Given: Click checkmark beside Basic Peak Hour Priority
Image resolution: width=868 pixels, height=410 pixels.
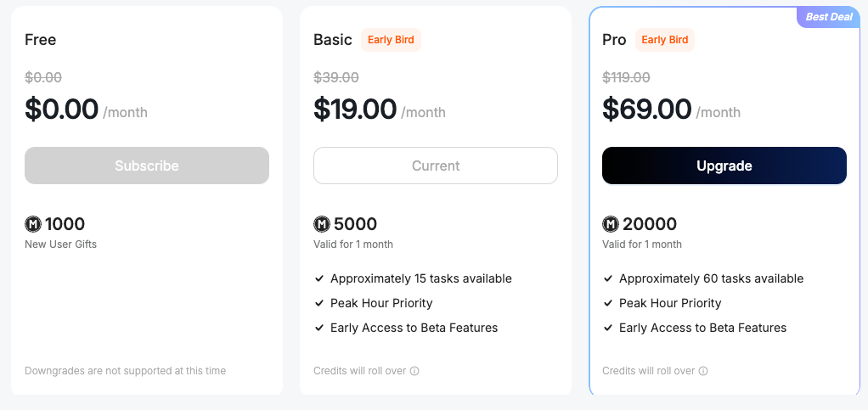Looking at the screenshot, I should click(319, 303).
